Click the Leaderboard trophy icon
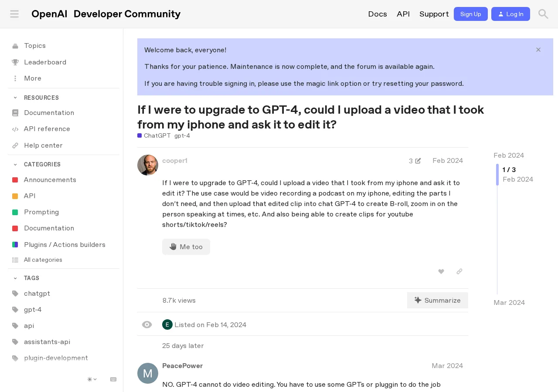558x392 pixels. 15,62
